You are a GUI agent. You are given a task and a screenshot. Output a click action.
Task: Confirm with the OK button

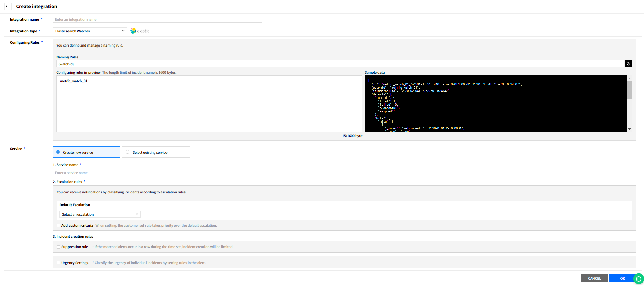pos(622,278)
